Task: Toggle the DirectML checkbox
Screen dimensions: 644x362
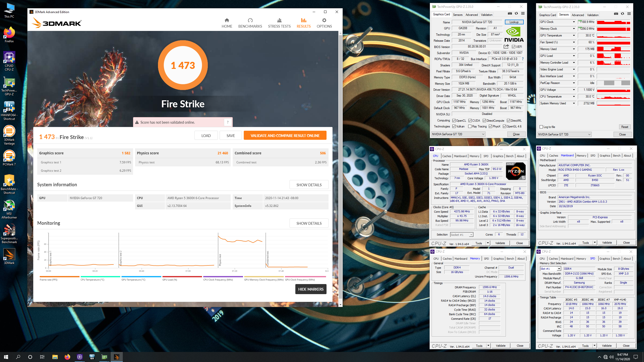Action: point(508,121)
